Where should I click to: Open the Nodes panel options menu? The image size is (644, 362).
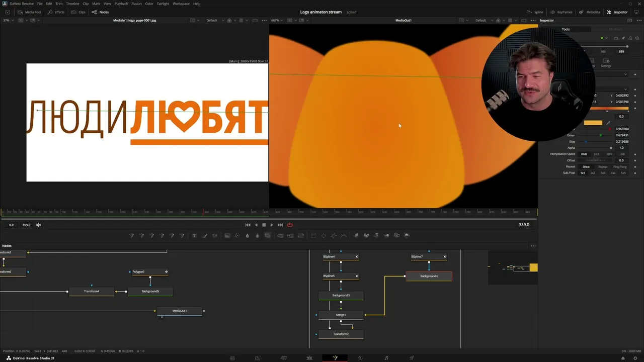click(x=533, y=246)
